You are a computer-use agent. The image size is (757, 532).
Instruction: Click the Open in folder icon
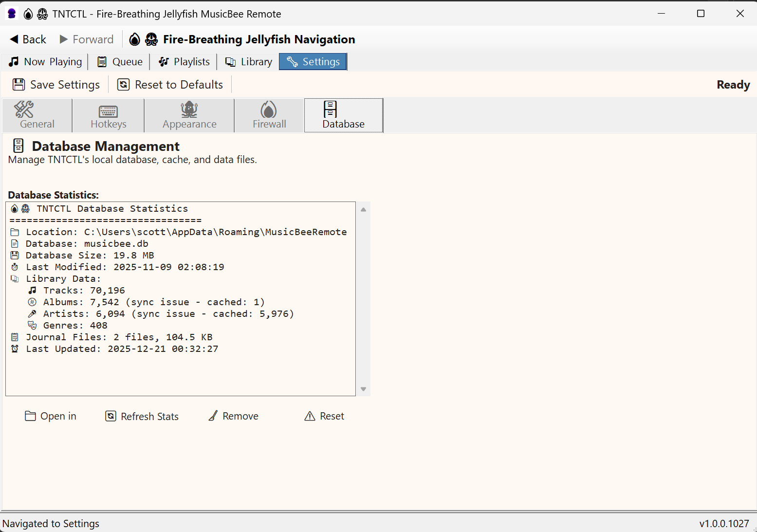pos(30,416)
